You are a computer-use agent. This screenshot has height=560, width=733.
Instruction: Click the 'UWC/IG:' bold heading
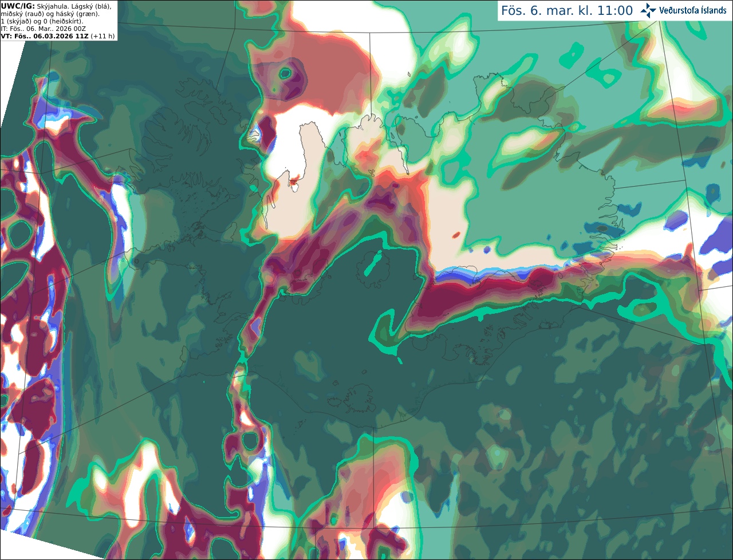[18, 6]
